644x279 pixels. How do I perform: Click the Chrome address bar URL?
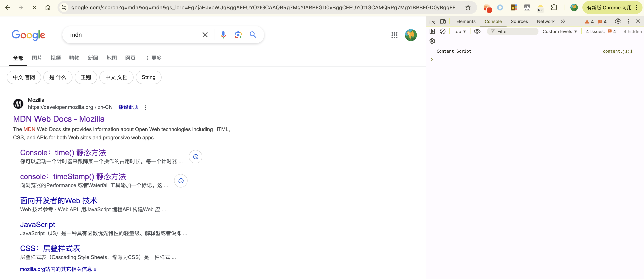click(x=265, y=7)
